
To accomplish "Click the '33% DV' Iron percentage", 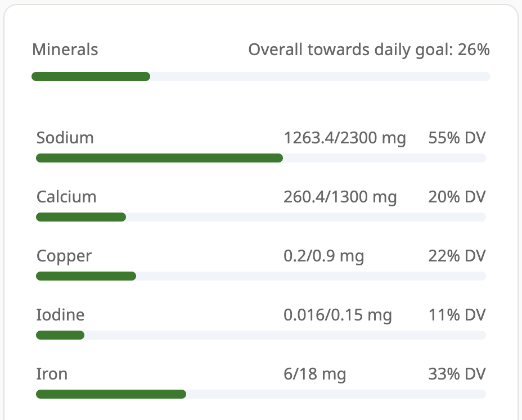I will click(x=457, y=374).
